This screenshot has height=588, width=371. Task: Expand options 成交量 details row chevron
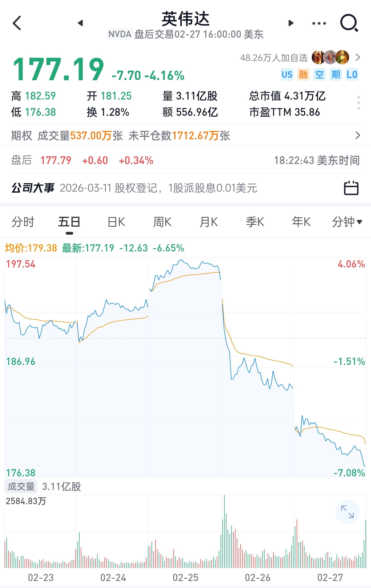[x=358, y=135]
